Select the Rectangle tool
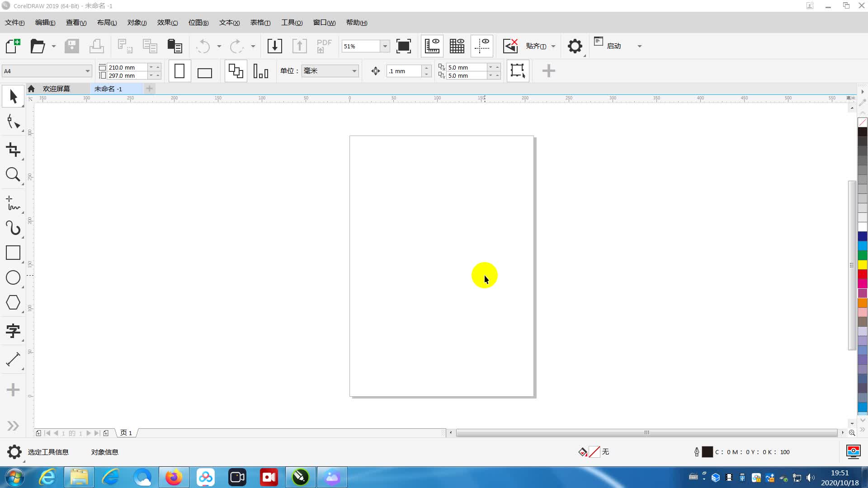The height and width of the screenshot is (488, 868). tap(13, 253)
